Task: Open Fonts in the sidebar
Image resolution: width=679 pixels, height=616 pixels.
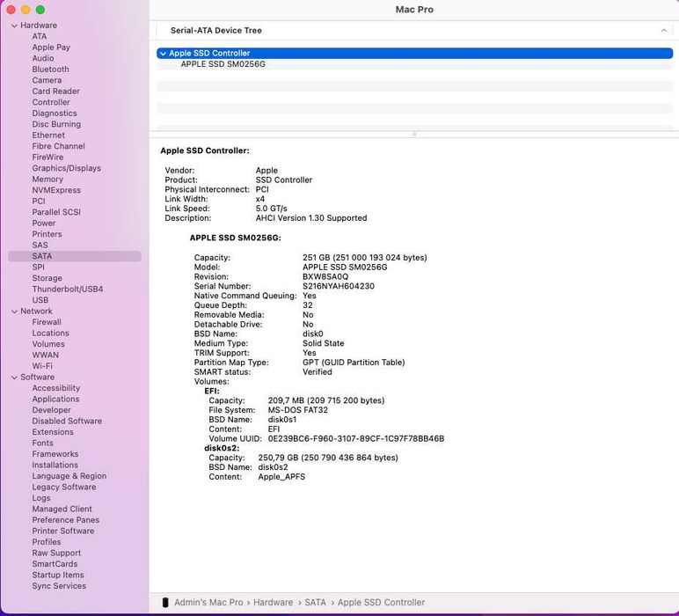Action: 42,444
